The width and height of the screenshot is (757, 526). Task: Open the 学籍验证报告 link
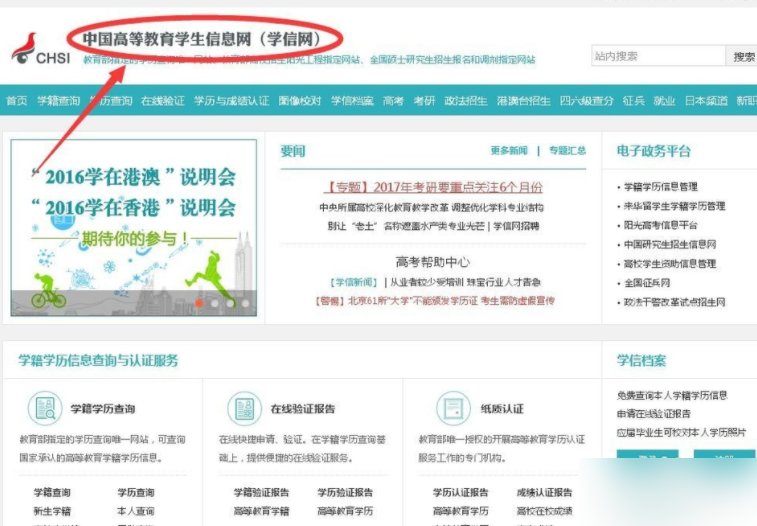(x=261, y=492)
